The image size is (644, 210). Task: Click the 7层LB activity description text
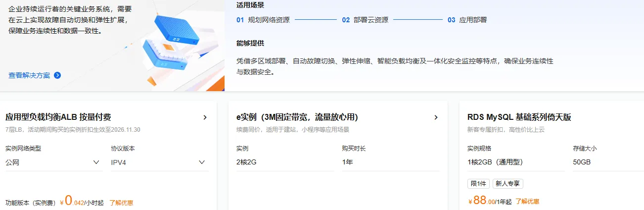(73, 130)
